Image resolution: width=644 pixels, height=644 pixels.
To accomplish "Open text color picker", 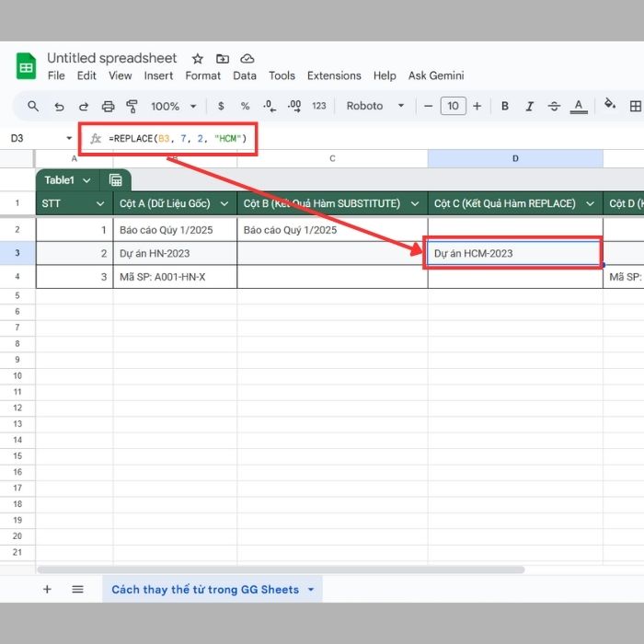I will point(579,107).
